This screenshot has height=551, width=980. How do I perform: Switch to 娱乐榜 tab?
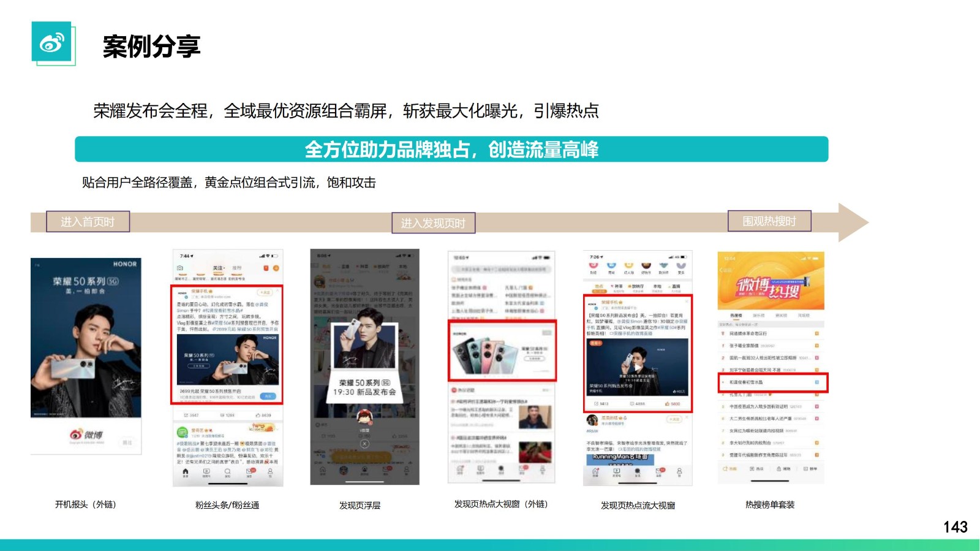point(759,316)
